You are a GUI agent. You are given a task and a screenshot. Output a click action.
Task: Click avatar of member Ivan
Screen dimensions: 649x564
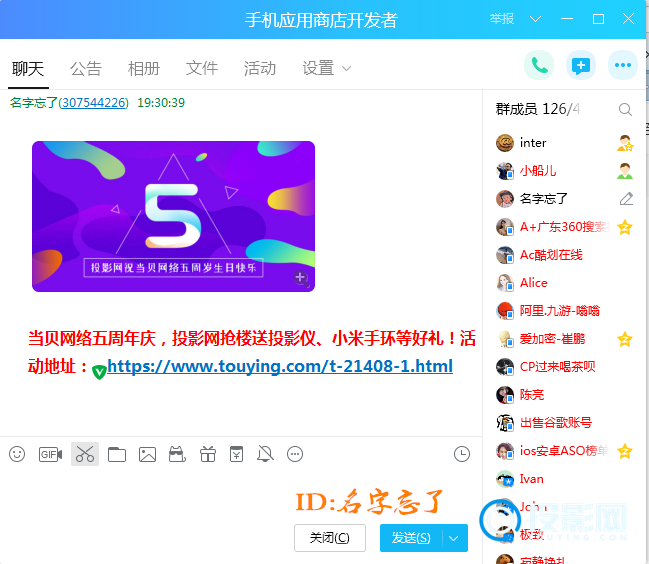click(x=505, y=479)
